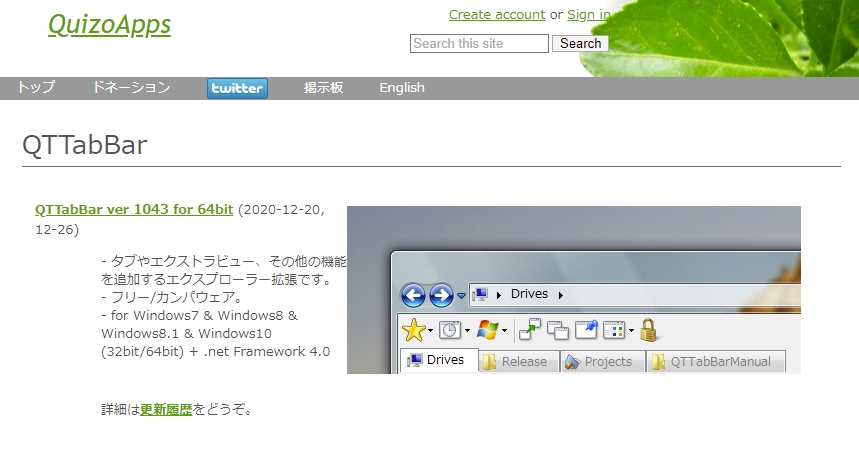Click the colored grid view icon
859x451 pixels.
coord(614,330)
